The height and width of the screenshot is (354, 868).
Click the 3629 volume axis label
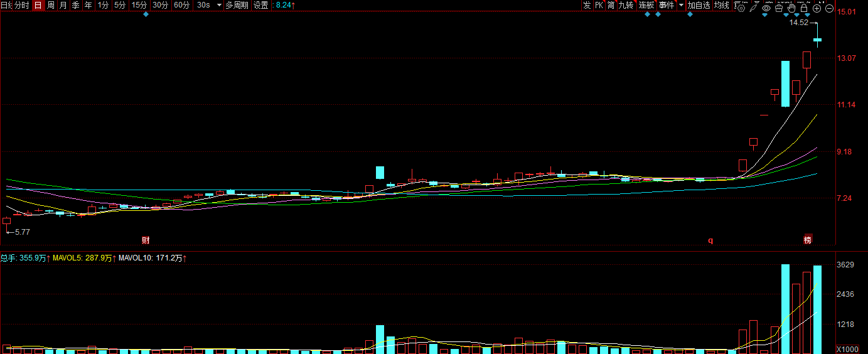click(846, 264)
